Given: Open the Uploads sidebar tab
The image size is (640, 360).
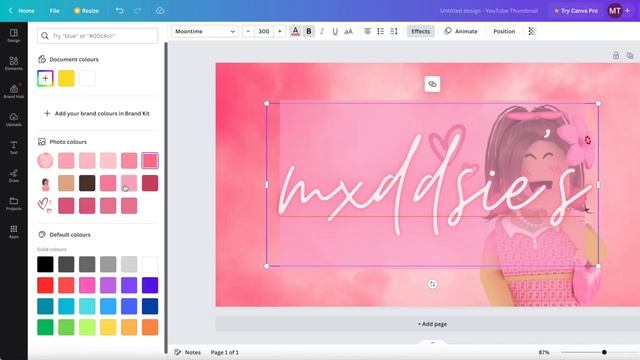Looking at the screenshot, I should point(13,119).
